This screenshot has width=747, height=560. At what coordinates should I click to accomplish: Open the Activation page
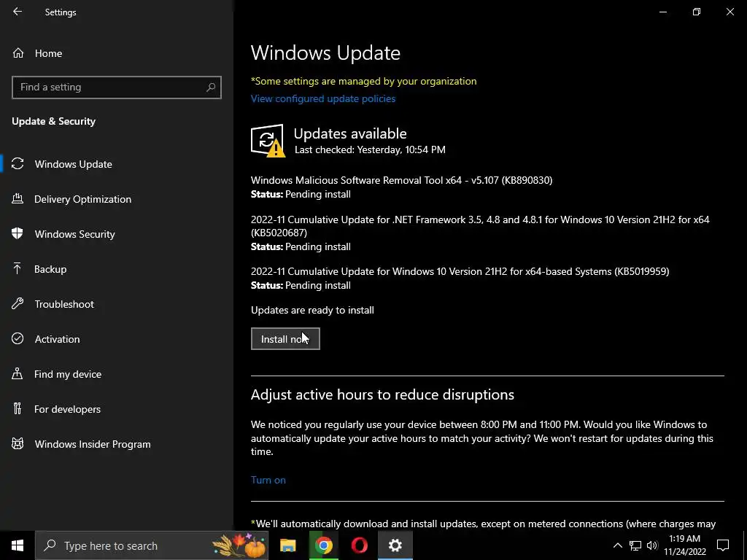(116, 339)
